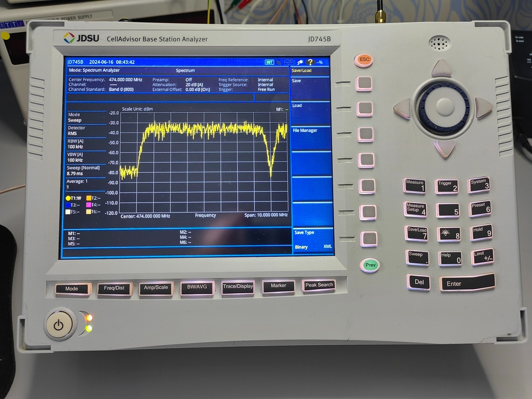Screen dimensions: 532x399
Task: Select the Load menu item on screen
Action: 311,113
